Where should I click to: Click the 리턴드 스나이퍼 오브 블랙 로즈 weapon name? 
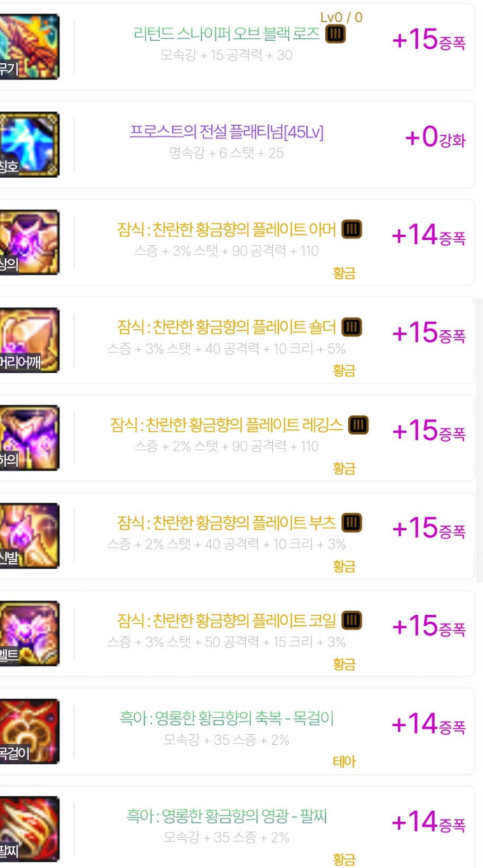coord(227,34)
